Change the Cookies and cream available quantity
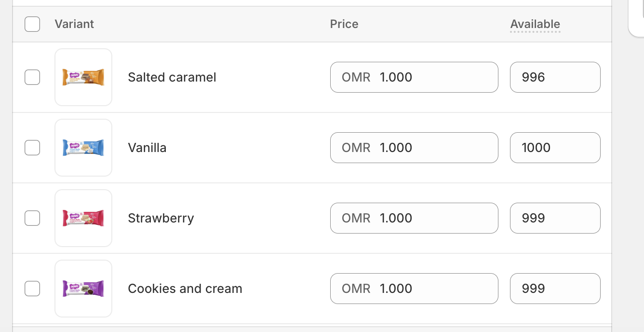Viewport: 644px width, 332px height. (555, 289)
